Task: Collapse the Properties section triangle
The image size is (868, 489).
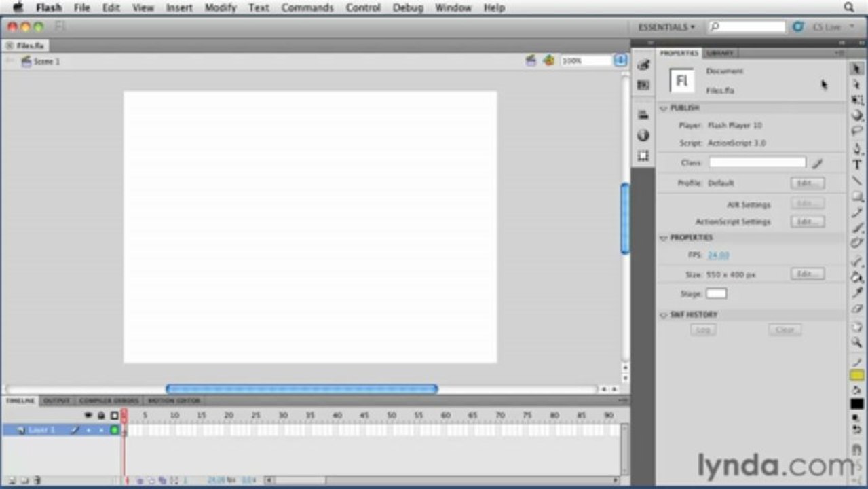Action: [664, 238]
